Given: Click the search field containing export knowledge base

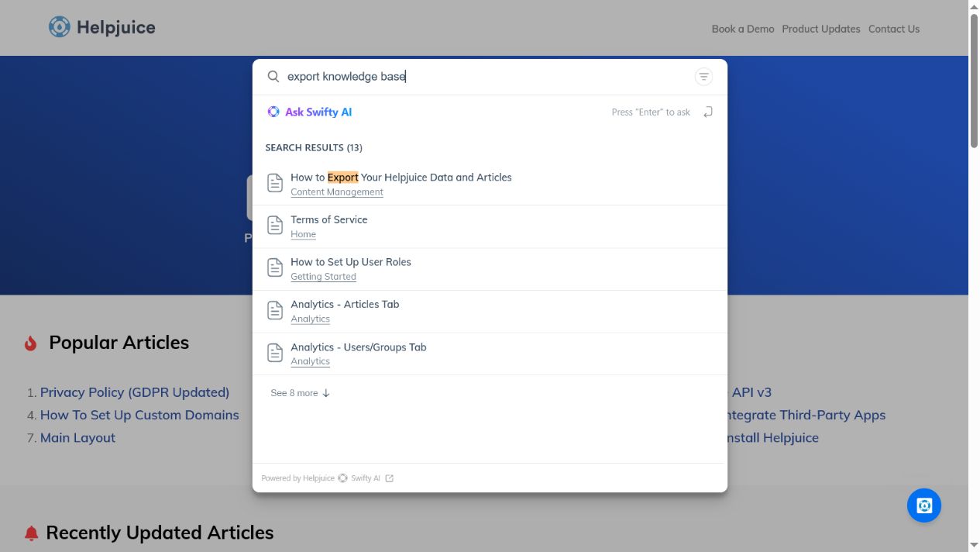Looking at the screenshot, I should click(487, 77).
